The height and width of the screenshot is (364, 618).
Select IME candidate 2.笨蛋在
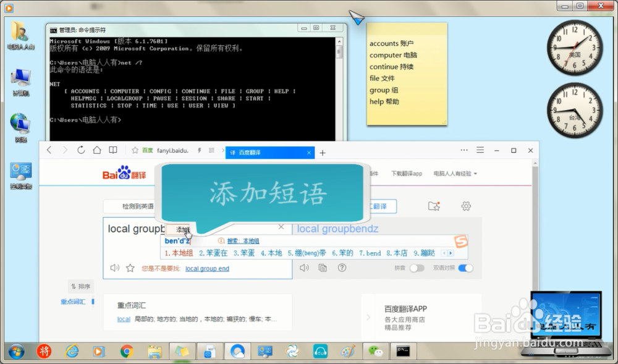(213, 253)
